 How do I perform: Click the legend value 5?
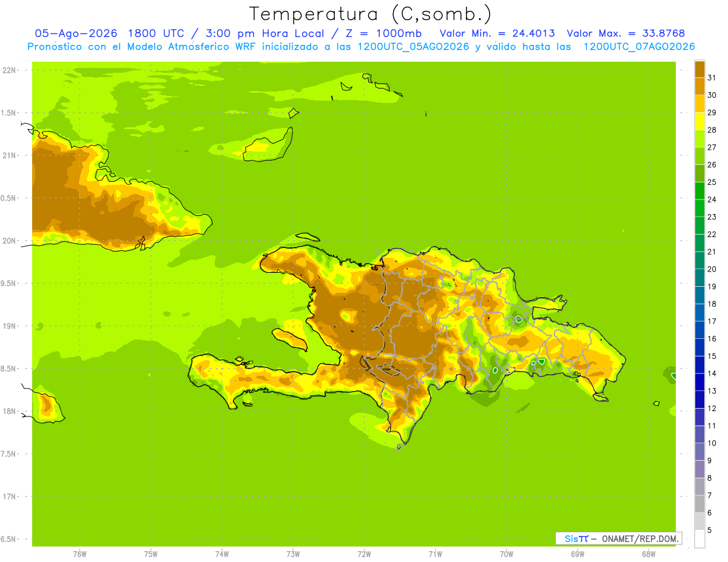click(710, 530)
